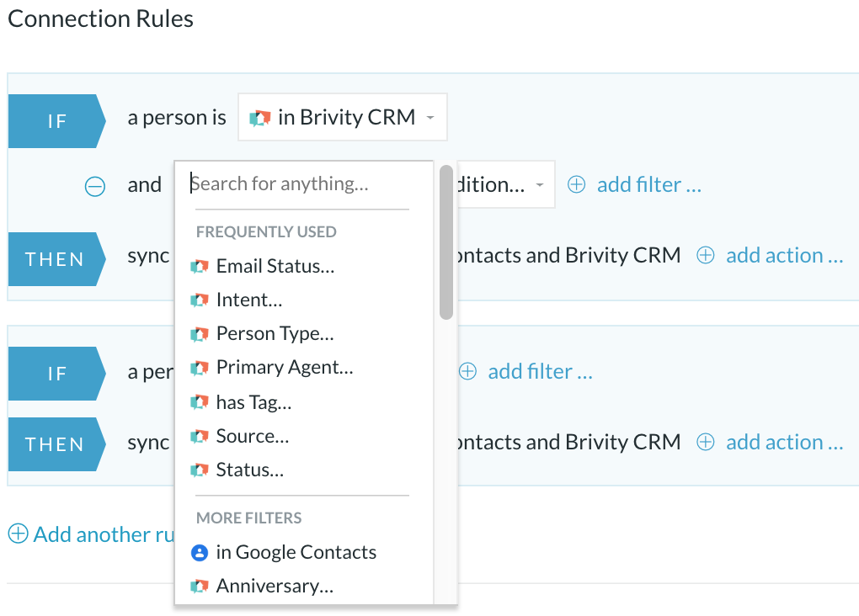Click the 'FREQUENTLY USED' section header
The height and width of the screenshot is (616, 859).
pyautogui.click(x=266, y=232)
